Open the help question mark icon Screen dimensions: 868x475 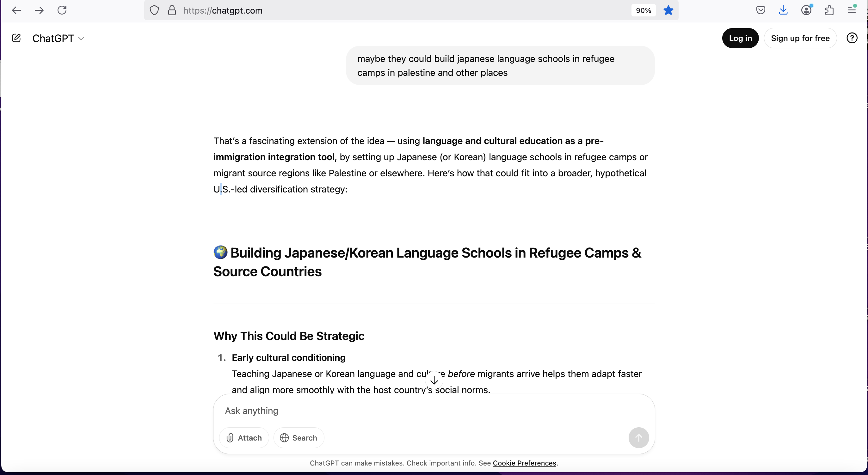point(852,38)
